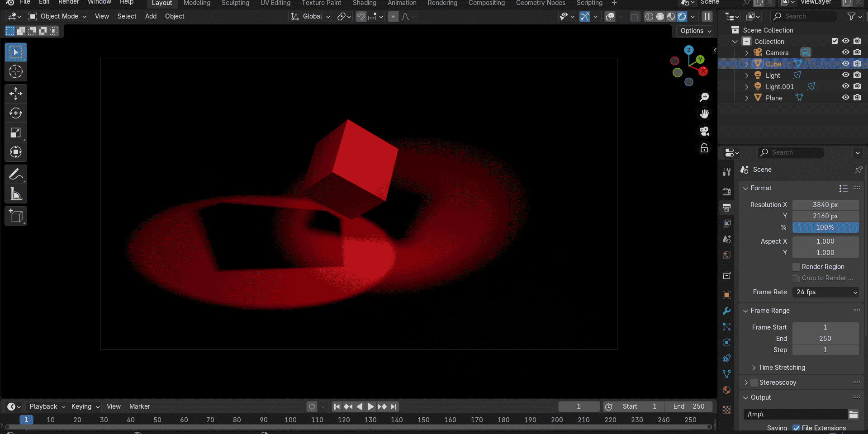868x434 pixels.
Task: Switch to the Modeling workspace tab
Action: pos(197,3)
